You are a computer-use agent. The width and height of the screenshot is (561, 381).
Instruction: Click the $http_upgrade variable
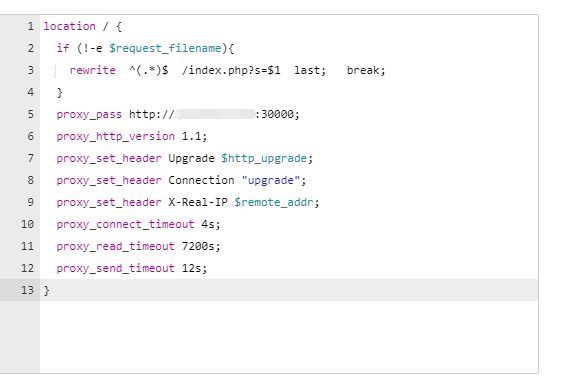pyautogui.click(x=264, y=158)
